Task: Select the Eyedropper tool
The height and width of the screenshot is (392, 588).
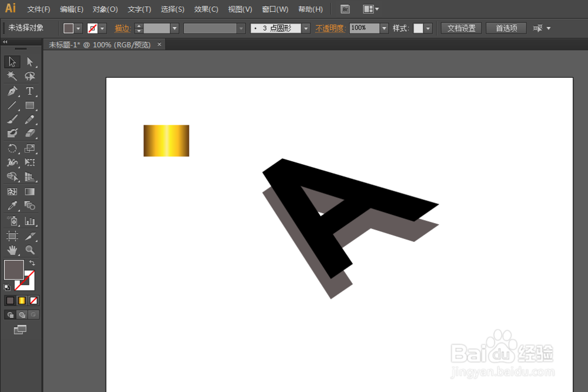Action: 12,205
